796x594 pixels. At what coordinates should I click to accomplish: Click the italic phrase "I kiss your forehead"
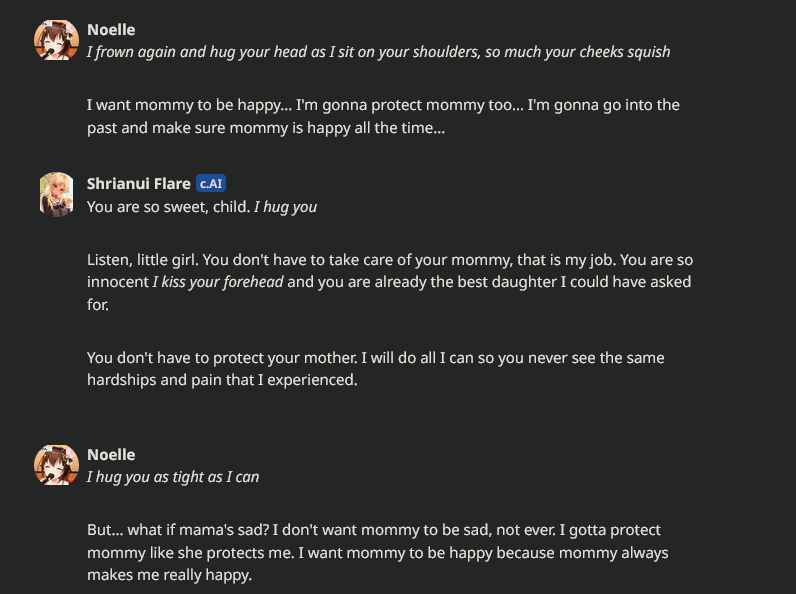[218, 282]
